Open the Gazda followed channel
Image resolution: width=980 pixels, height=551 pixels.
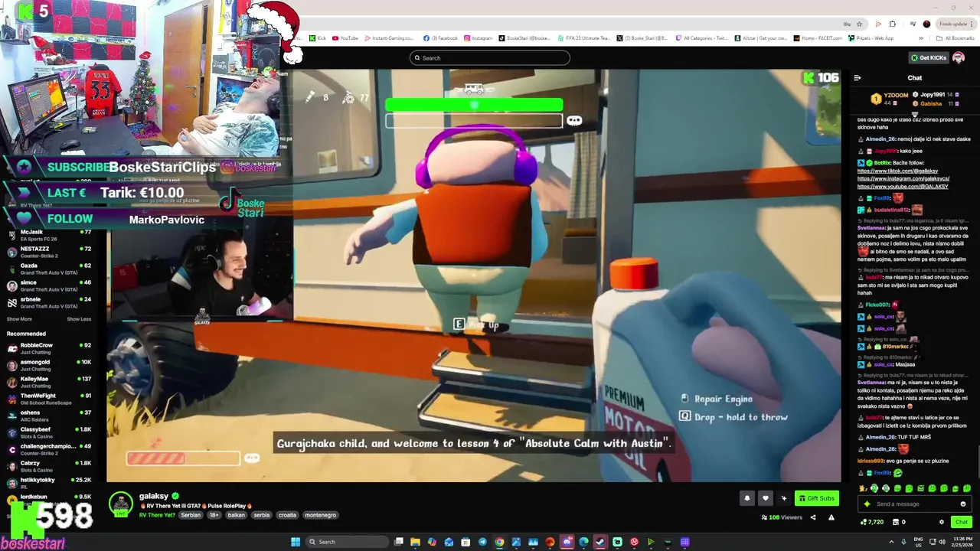click(49, 269)
